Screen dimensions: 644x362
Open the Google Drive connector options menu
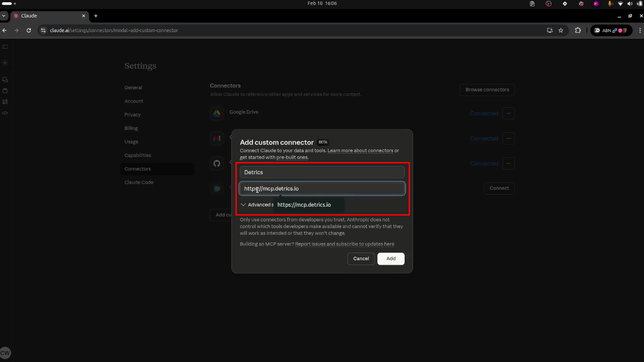point(508,113)
